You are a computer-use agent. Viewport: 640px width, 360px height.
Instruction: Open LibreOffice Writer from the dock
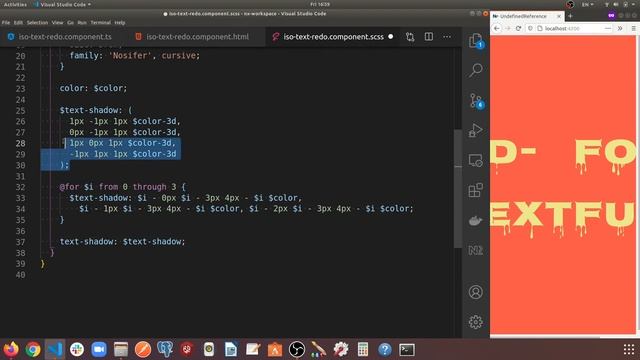(231, 349)
